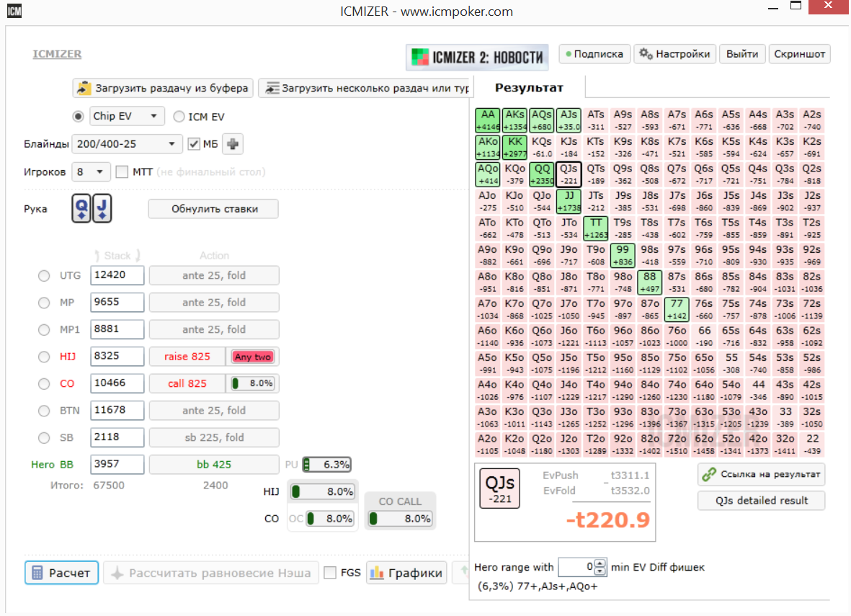The width and height of the screenshot is (851, 616).
Task: Select the HIJ position radio button
Action: coord(44,357)
